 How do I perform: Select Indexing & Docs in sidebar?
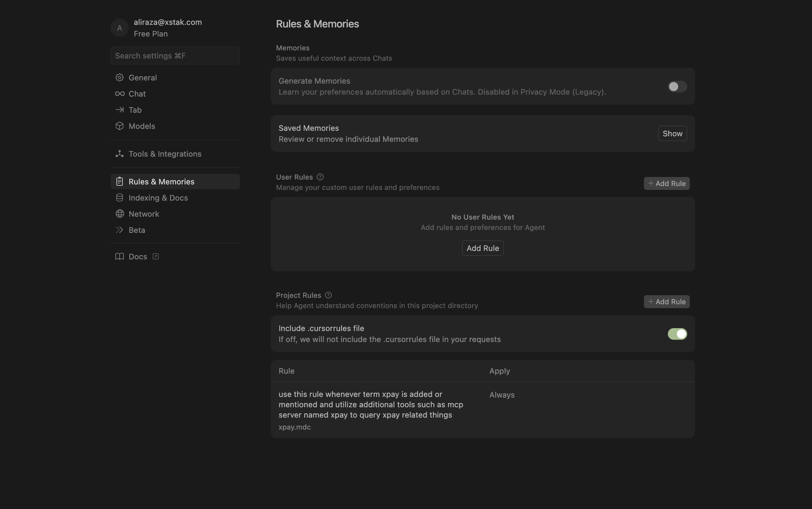pos(175,198)
